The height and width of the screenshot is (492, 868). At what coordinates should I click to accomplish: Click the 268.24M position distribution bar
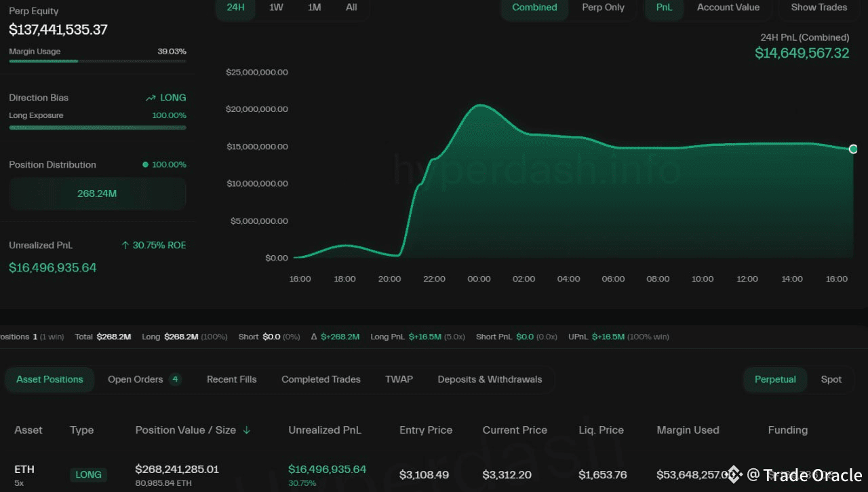(x=97, y=193)
